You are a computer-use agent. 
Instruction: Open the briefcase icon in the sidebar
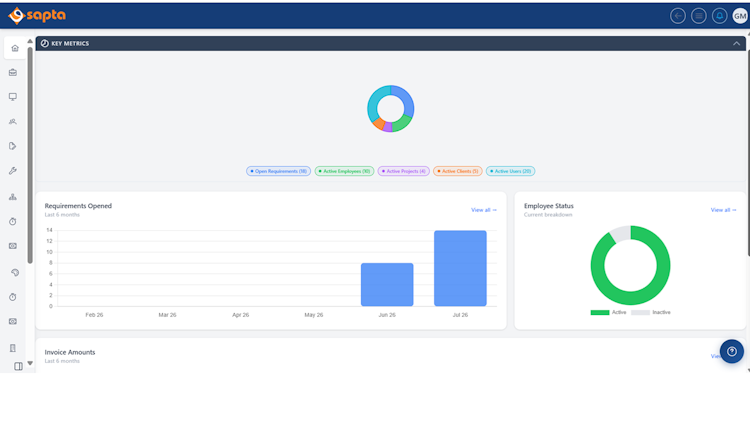click(x=13, y=73)
